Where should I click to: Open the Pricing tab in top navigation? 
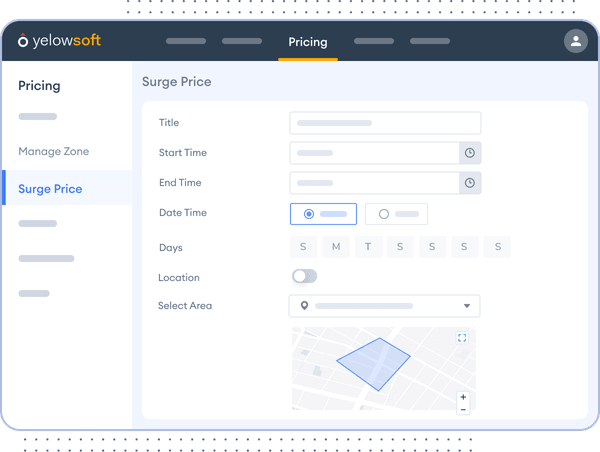click(x=307, y=42)
